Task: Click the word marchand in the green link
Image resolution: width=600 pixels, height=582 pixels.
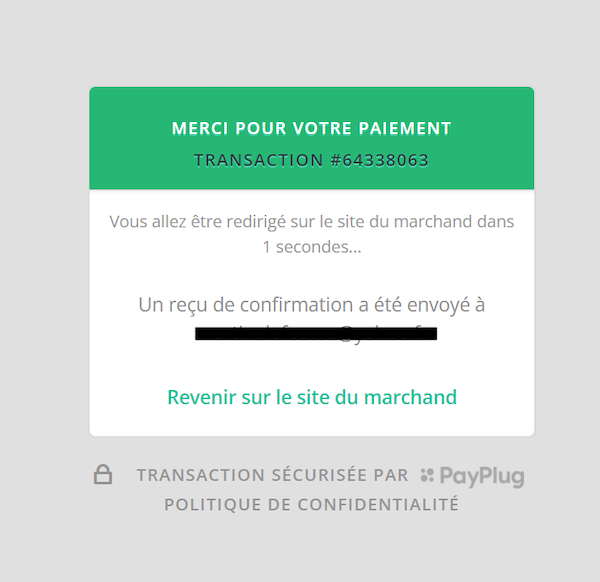Action: (410, 397)
